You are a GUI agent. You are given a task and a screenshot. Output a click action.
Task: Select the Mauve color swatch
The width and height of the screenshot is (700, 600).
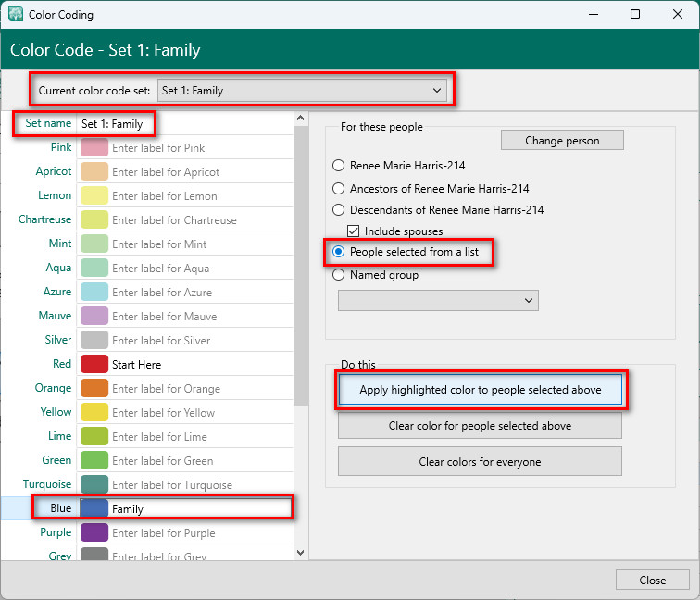point(94,317)
